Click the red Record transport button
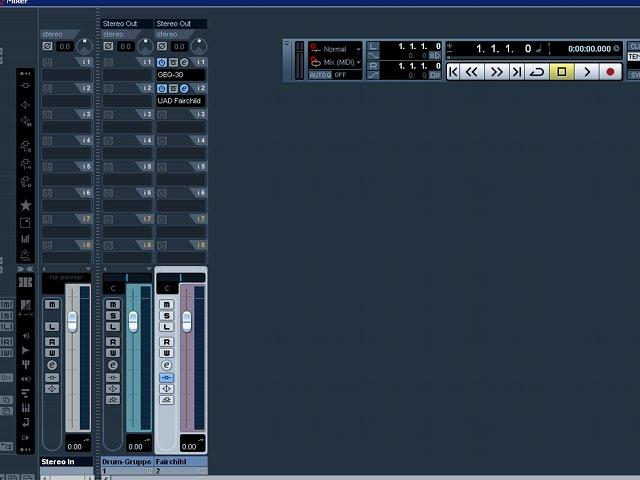The height and width of the screenshot is (480, 640). pos(610,72)
